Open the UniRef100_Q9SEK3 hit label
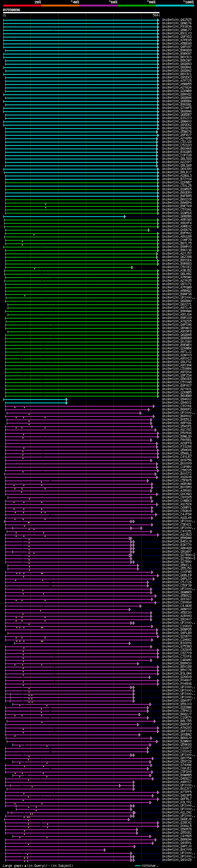This screenshot has width=197, height=868. (177, 78)
